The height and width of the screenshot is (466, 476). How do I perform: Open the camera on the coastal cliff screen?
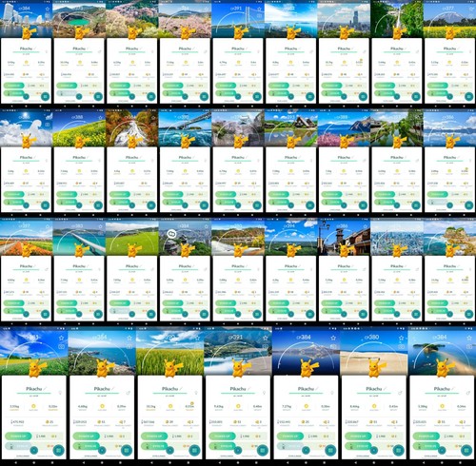coord(129,347)
